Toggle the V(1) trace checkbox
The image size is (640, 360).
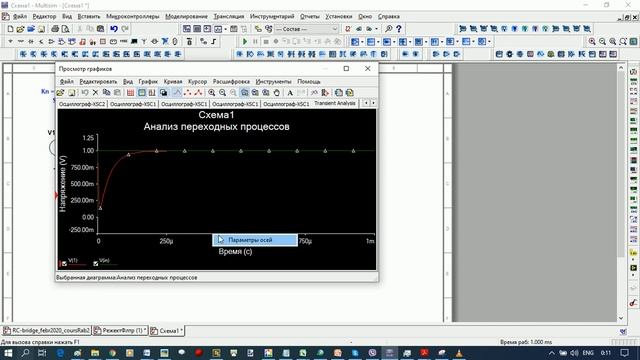click(x=64, y=264)
